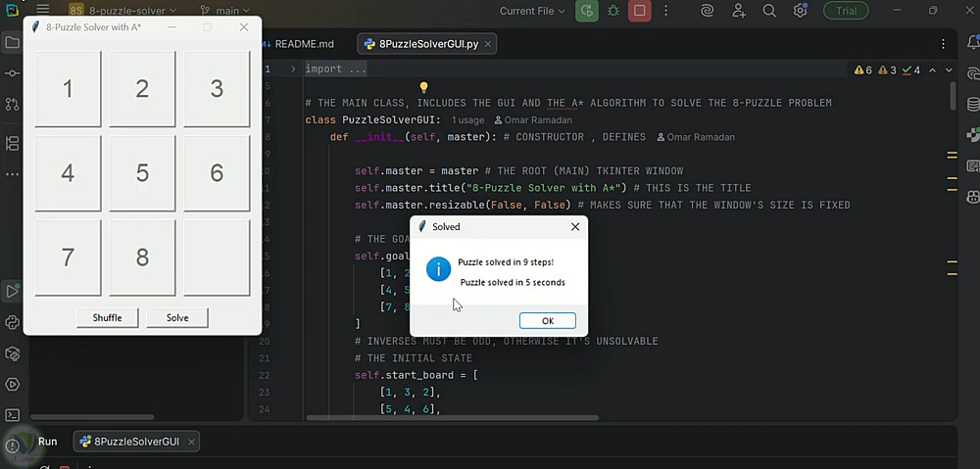Click the Trial license button
980x469 pixels.
click(x=846, y=11)
